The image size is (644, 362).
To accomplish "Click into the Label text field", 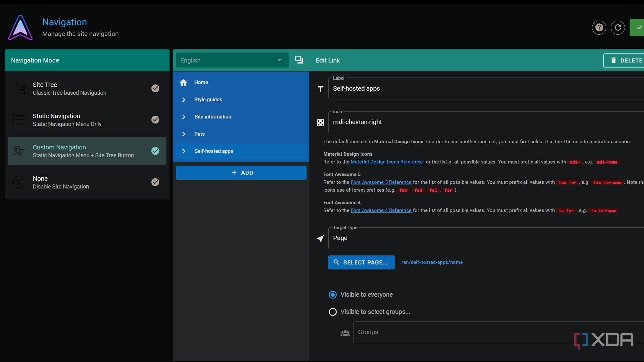I will [x=485, y=89].
